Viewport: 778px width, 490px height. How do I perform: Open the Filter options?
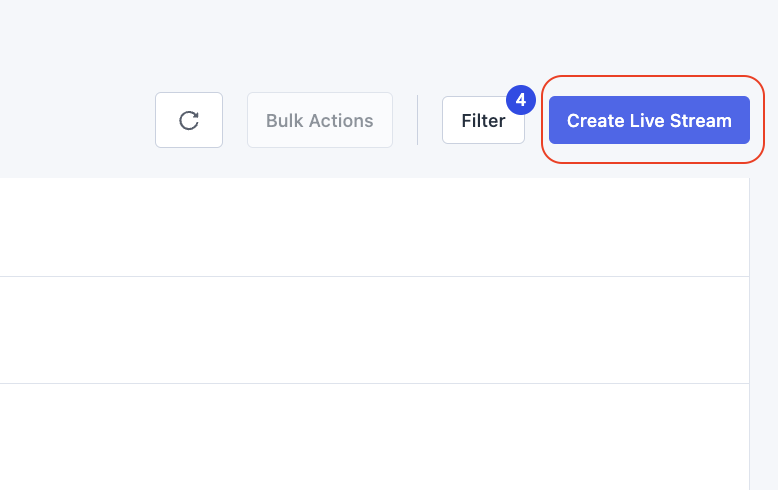tap(483, 120)
